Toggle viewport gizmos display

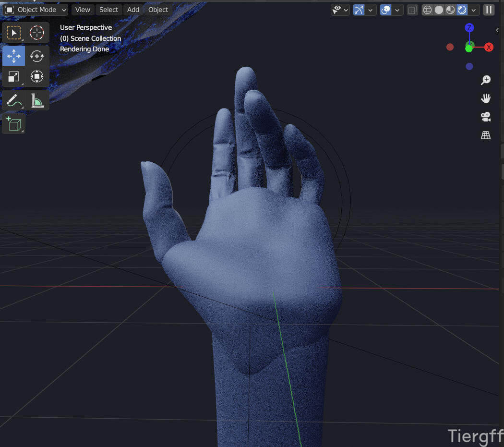click(x=359, y=10)
